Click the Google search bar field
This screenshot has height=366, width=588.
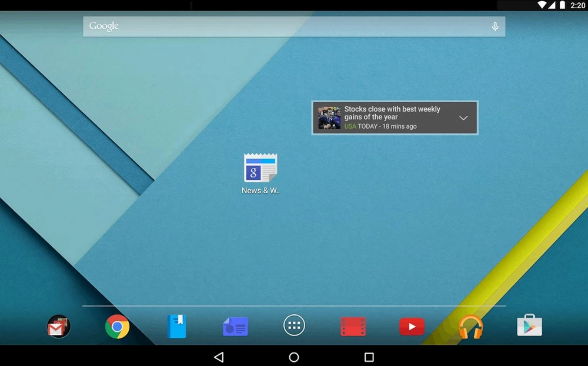click(x=282, y=26)
